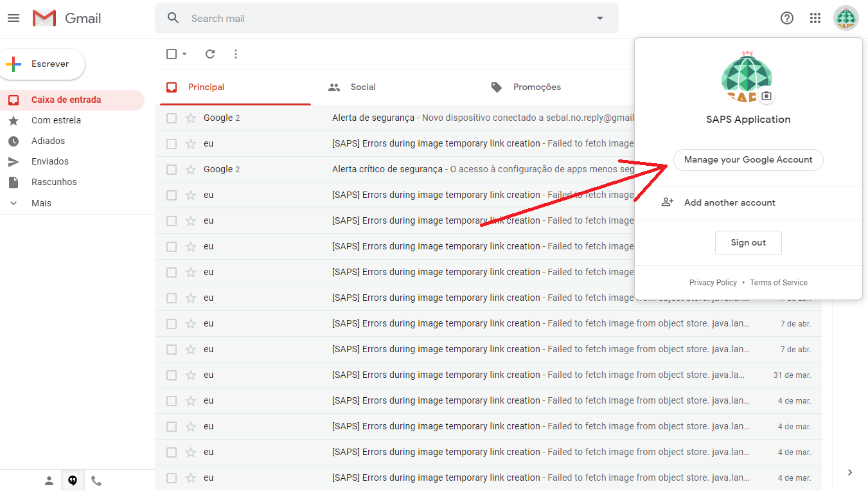The height and width of the screenshot is (491, 868).
Task: Click the Rascunhos document icon
Action: (13, 182)
